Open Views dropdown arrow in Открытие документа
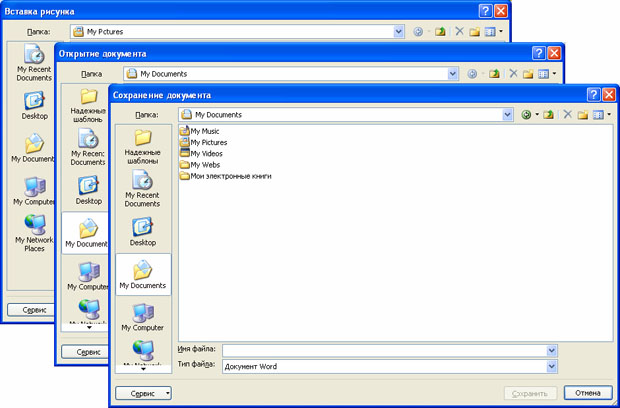The width and height of the screenshot is (620, 408). (x=554, y=74)
